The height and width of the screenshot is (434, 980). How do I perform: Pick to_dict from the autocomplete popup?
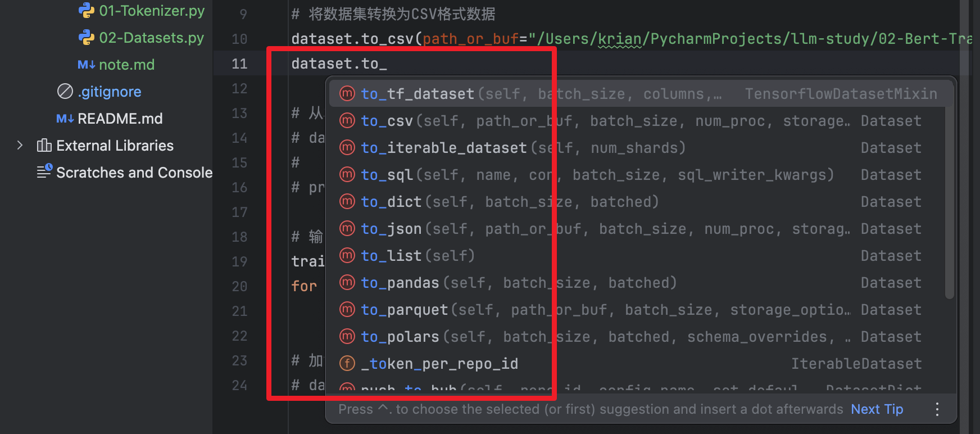pyautogui.click(x=638, y=202)
